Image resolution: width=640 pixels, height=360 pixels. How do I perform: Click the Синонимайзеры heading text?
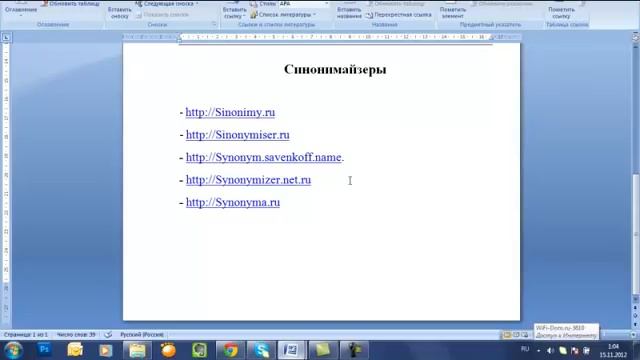point(335,69)
